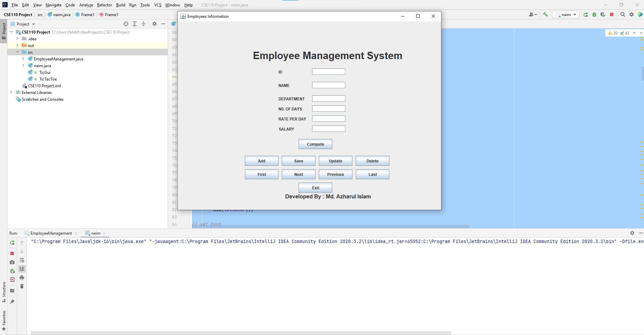Click inside the SALARY input field
This screenshot has width=644, height=335.
click(x=328, y=129)
